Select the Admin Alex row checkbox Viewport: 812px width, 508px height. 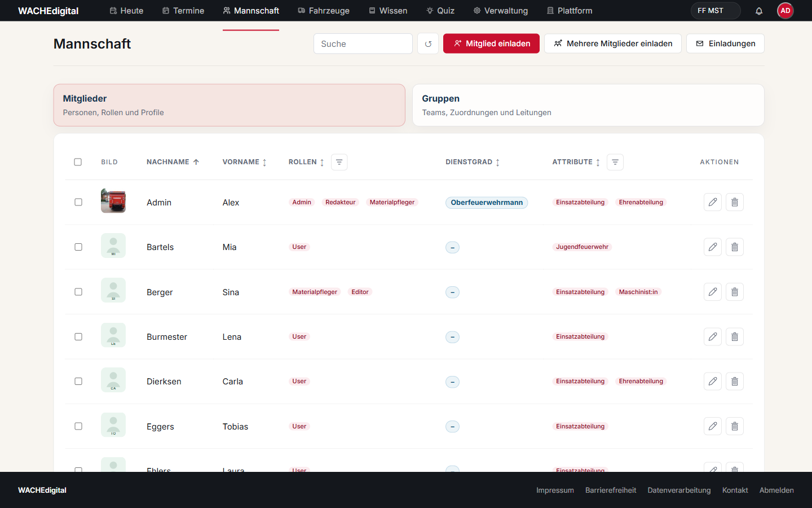tap(78, 202)
